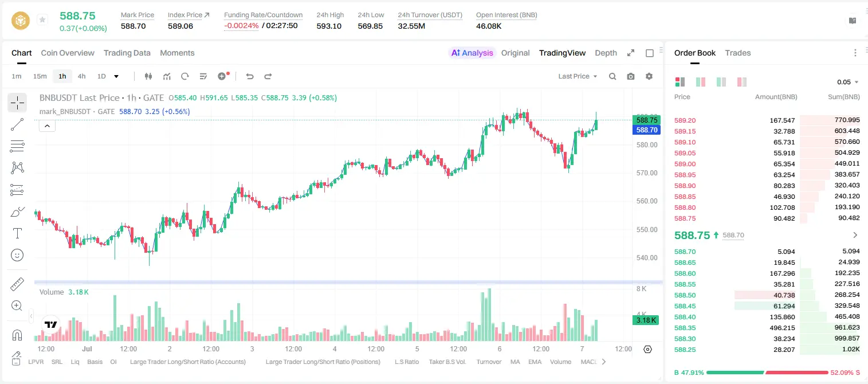Select the text annotation tool
868x384 pixels.
click(17, 233)
